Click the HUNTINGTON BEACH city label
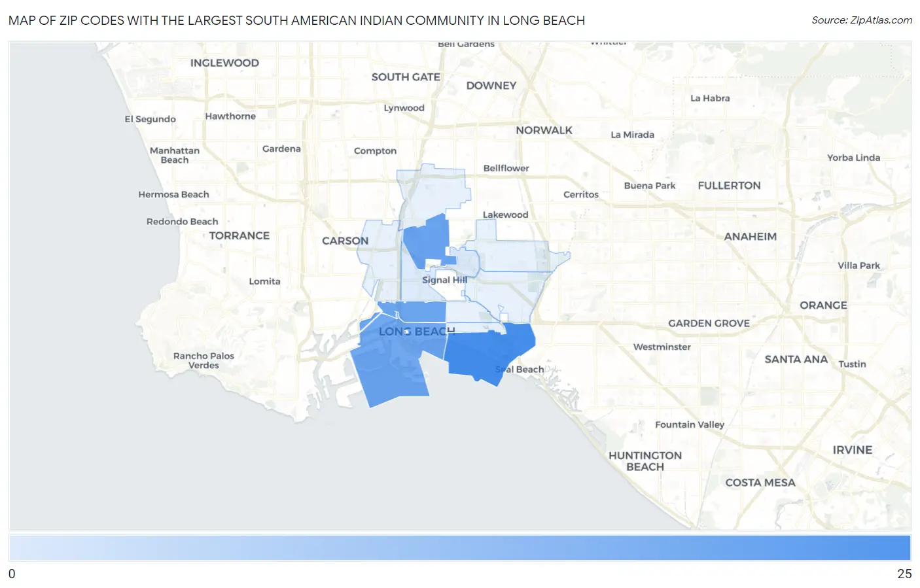 coord(645,461)
